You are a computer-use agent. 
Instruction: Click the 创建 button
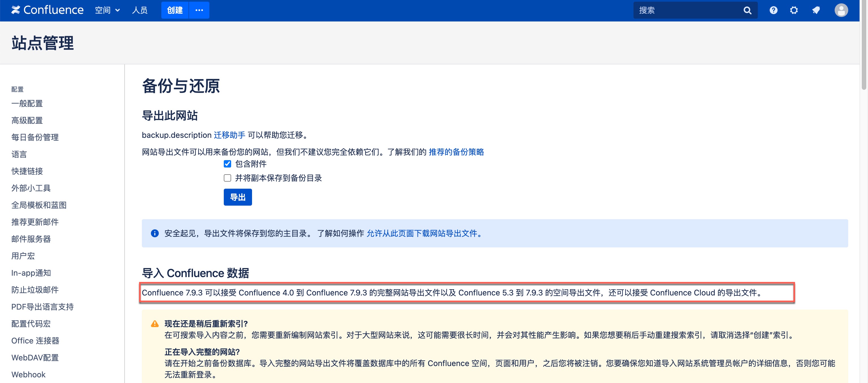(x=175, y=10)
